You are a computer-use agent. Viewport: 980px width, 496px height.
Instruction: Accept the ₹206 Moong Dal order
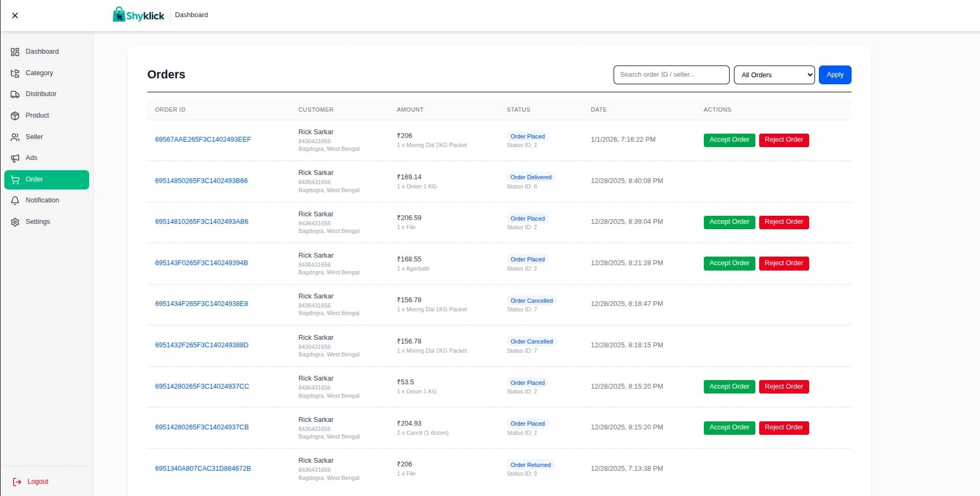click(x=729, y=140)
